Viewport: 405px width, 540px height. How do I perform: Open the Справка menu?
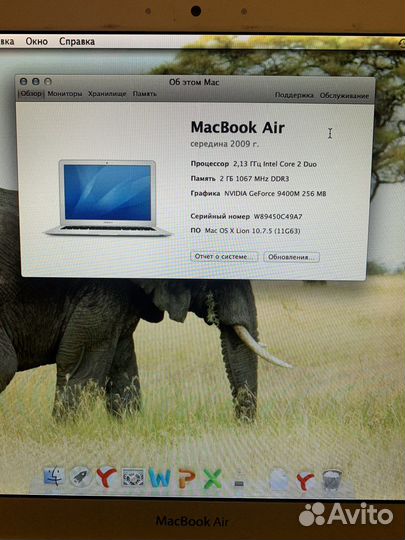77,41
